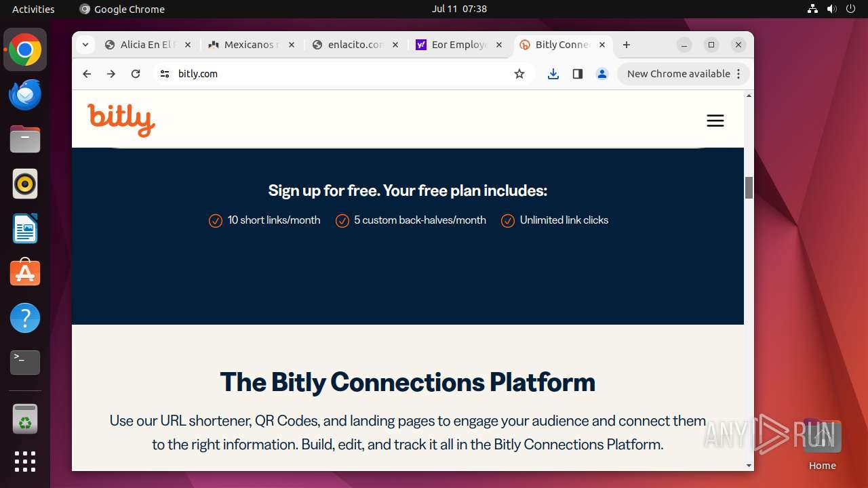
Task: Bookmark this page with the star
Action: 519,74
